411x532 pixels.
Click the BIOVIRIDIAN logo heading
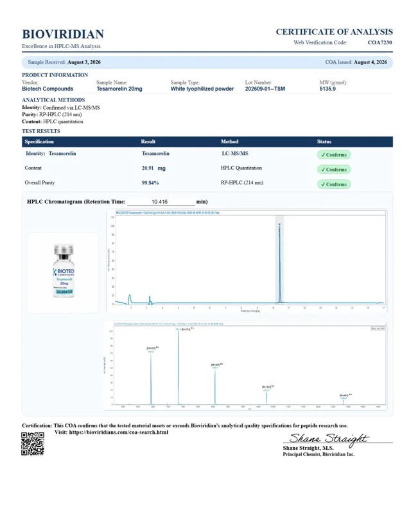pyautogui.click(x=63, y=34)
